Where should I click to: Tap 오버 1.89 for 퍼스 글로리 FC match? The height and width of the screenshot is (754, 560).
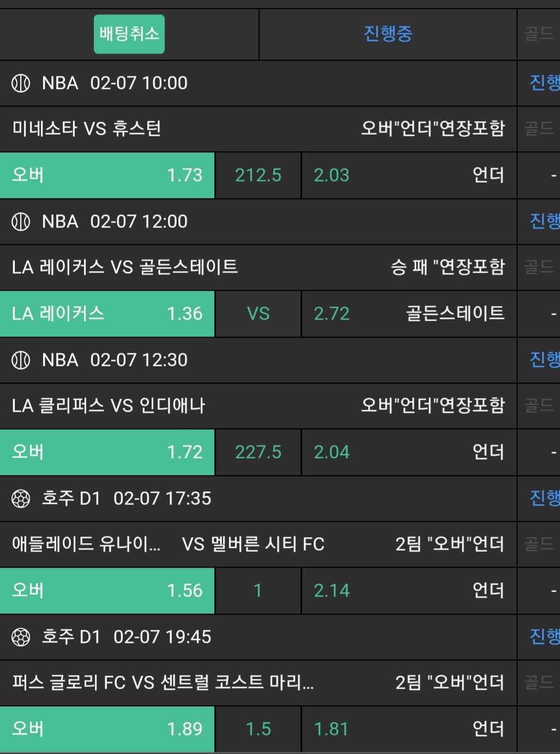(x=107, y=729)
